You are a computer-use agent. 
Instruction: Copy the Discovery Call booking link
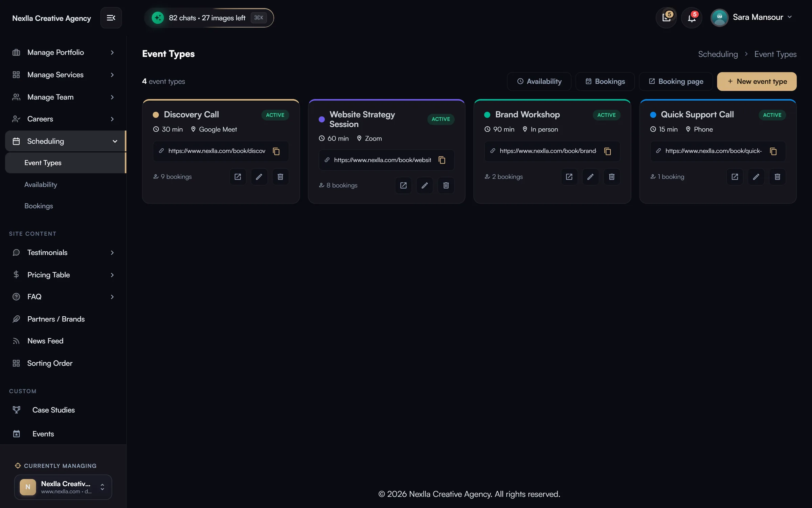[x=276, y=151]
